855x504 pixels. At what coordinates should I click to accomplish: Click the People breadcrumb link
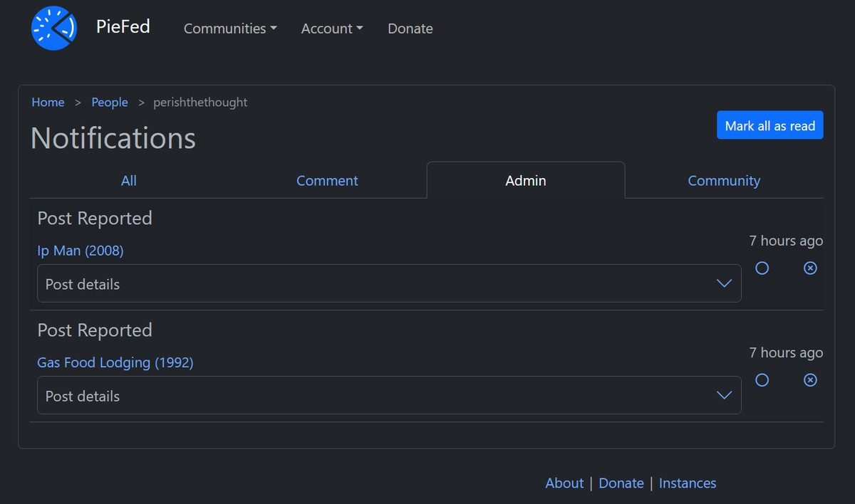coord(110,102)
